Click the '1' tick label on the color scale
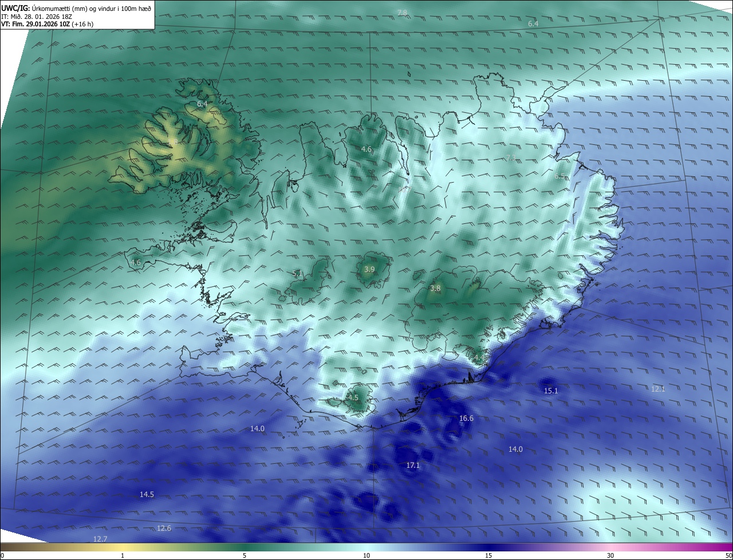 click(123, 555)
